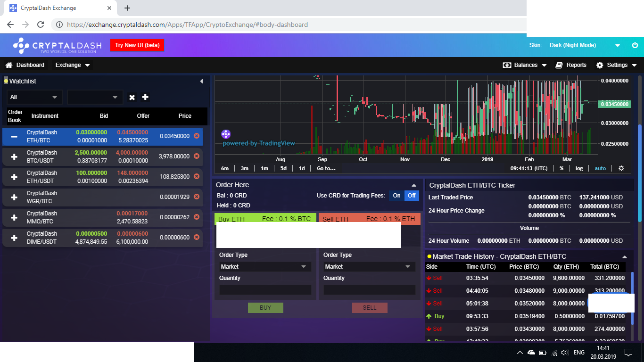Set chart range to 3m
The height and width of the screenshot is (362, 644).
245,168
